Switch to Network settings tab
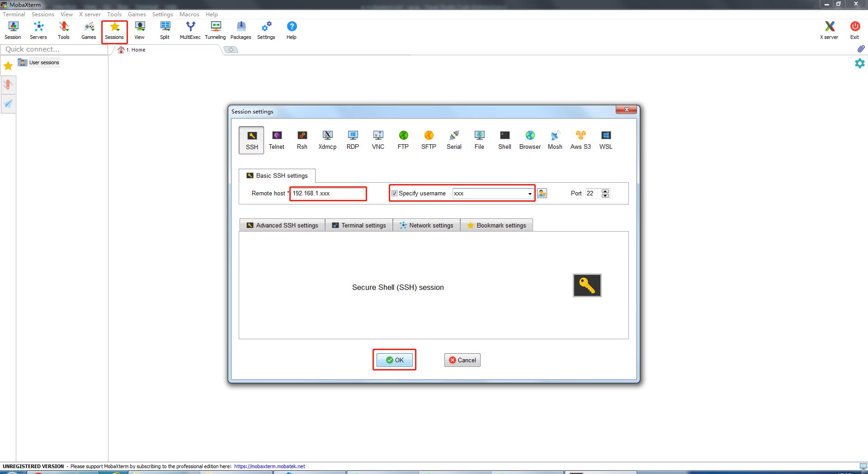868x474 pixels. point(426,225)
